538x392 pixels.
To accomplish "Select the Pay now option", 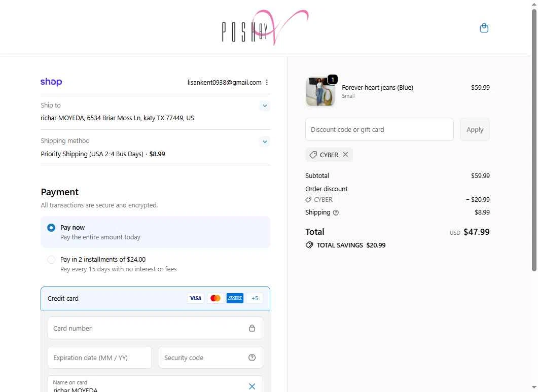I will click(51, 228).
